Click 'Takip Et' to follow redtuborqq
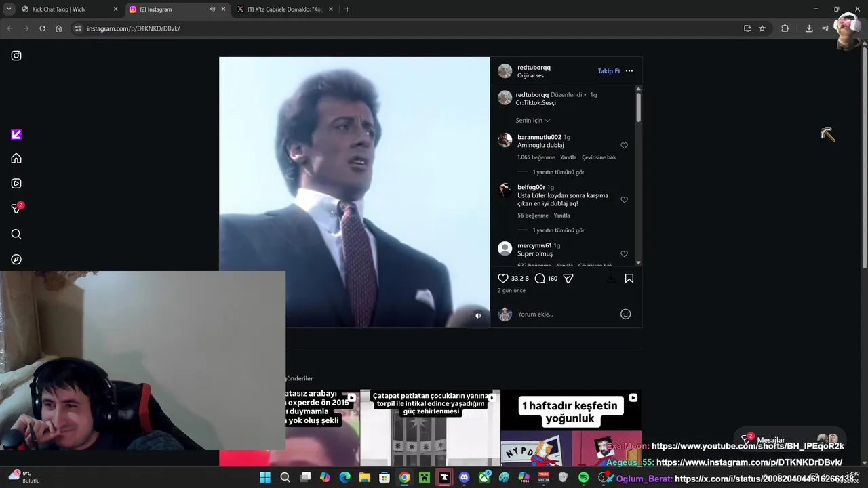This screenshot has height=488, width=868. 609,71
